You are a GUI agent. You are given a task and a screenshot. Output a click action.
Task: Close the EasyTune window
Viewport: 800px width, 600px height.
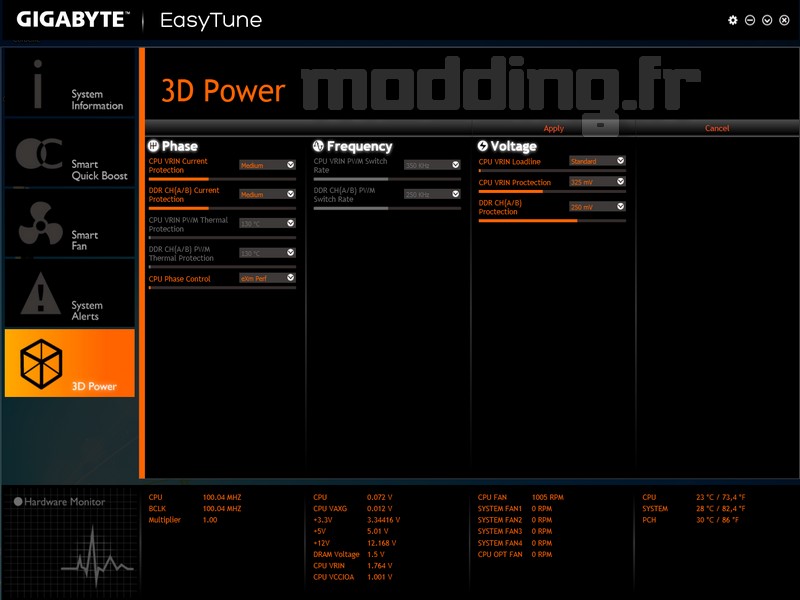[784, 20]
